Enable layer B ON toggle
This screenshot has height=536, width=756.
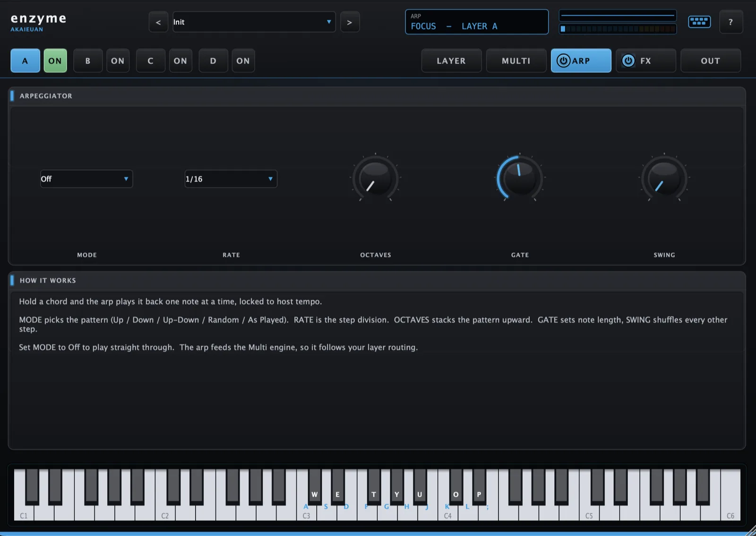click(118, 61)
